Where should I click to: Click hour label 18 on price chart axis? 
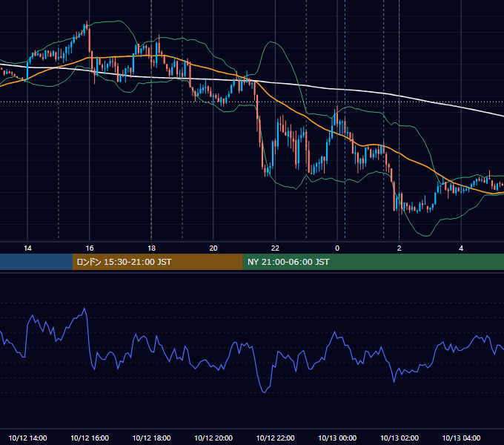pyautogui.click(x=151, y=248)
